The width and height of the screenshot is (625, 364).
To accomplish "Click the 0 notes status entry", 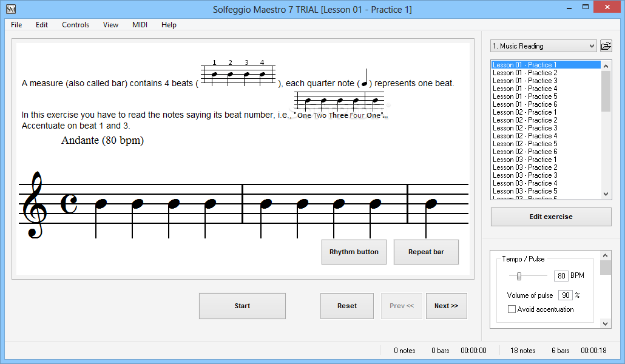I will (405, 351).
